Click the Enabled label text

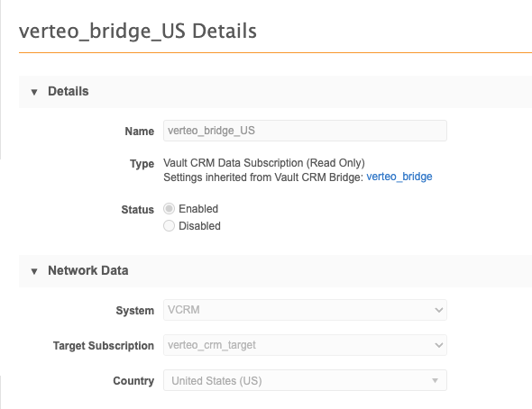[x=198, y=209]
